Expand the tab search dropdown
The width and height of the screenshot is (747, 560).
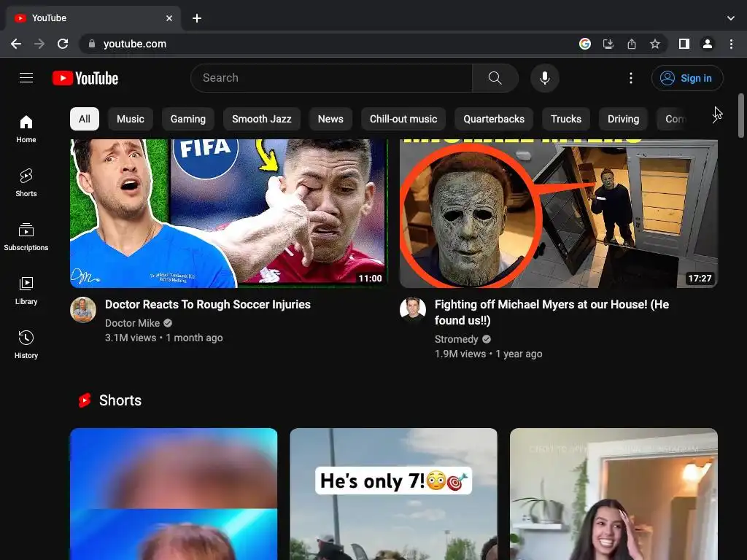pyautogui.click(x=731, y=18)
